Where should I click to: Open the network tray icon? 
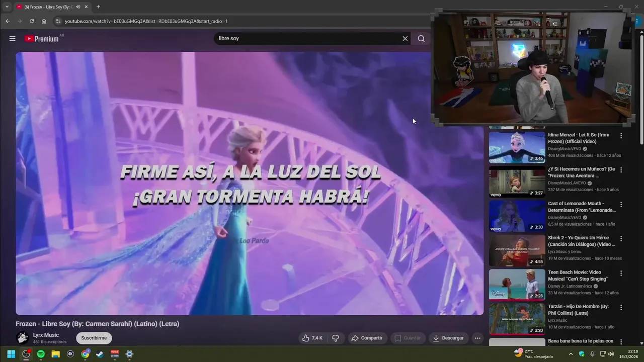click(603, 354)
